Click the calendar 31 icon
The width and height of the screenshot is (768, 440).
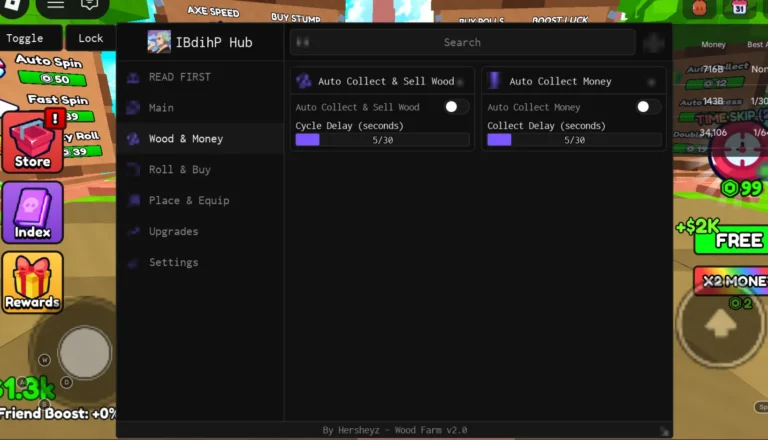coord(739,7)
